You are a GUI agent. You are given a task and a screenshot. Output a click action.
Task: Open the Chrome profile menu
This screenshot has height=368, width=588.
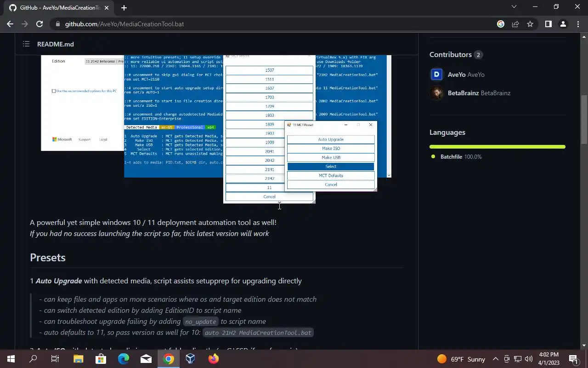[563, 24]
